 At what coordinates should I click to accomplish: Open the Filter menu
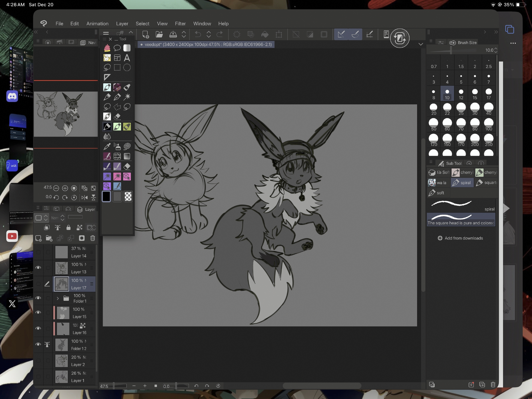[x=180, y=24]
